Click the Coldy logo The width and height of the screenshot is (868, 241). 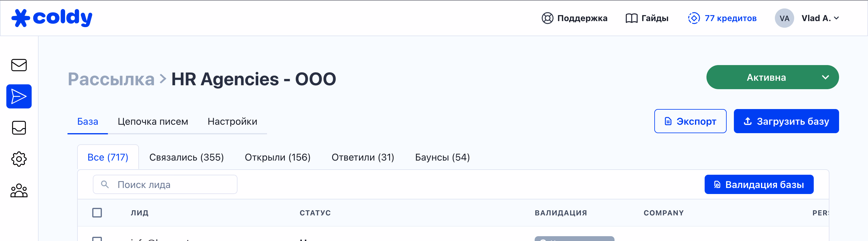click(52, 18)
